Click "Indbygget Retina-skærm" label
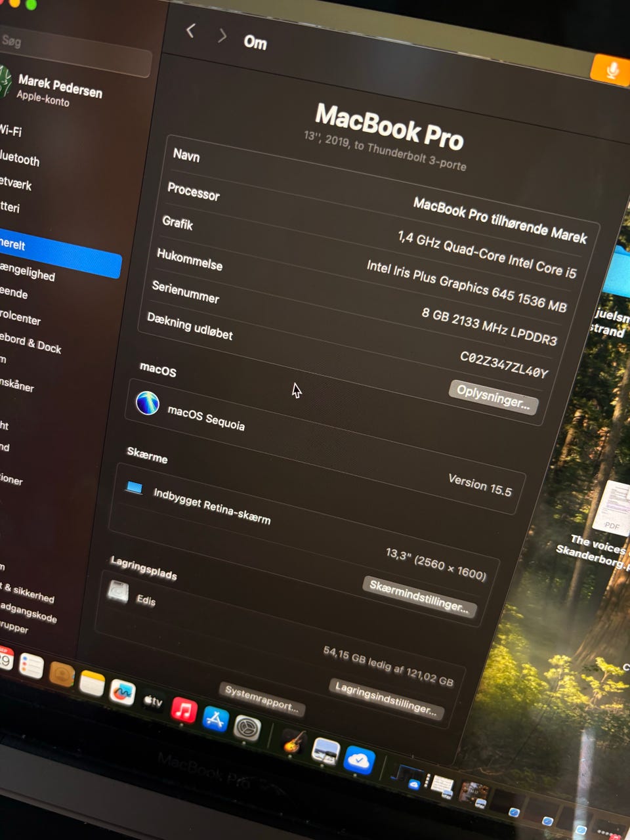Screen dimensions: 630x840 pyautogui.click(x=212, y=506)
